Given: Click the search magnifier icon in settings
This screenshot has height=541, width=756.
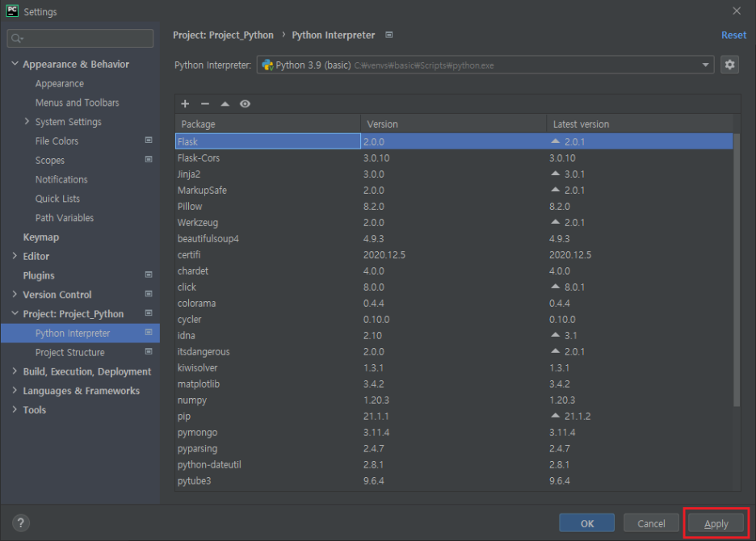Looking at the screenshot, I should point(17,38).
